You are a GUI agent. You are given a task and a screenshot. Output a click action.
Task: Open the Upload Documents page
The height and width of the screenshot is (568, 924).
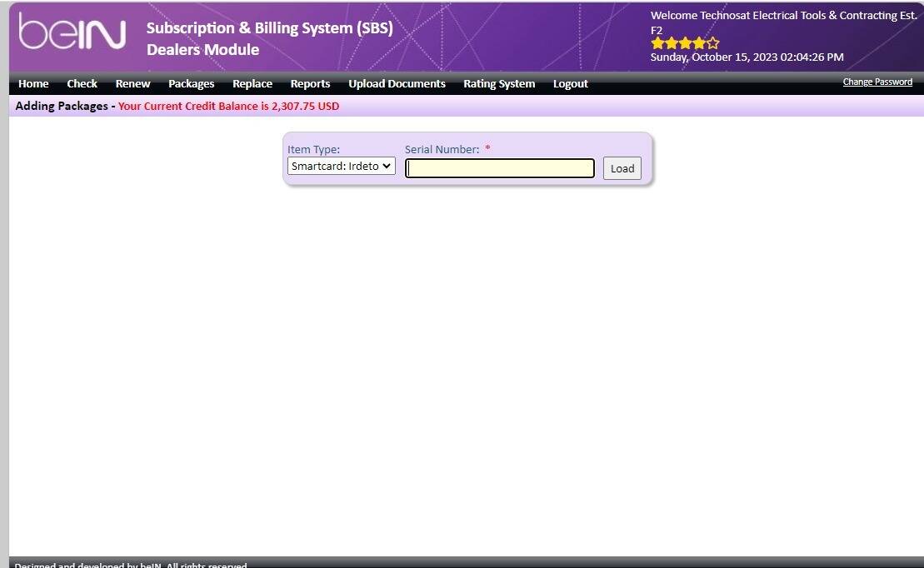[x=397, y=84]
